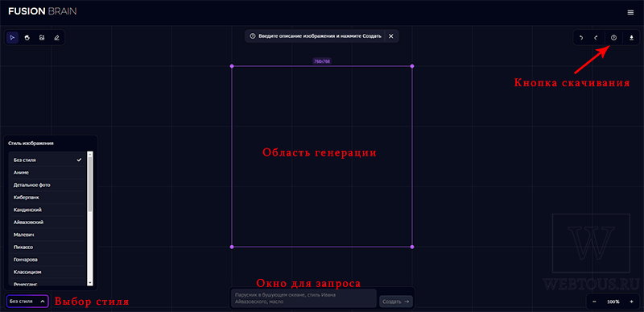Click the redo arrow icon
The height and width of the screenshot is (312, 644).
596,38
